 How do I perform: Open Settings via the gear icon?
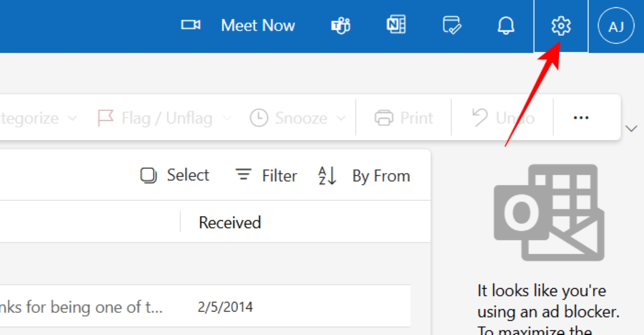561,26
